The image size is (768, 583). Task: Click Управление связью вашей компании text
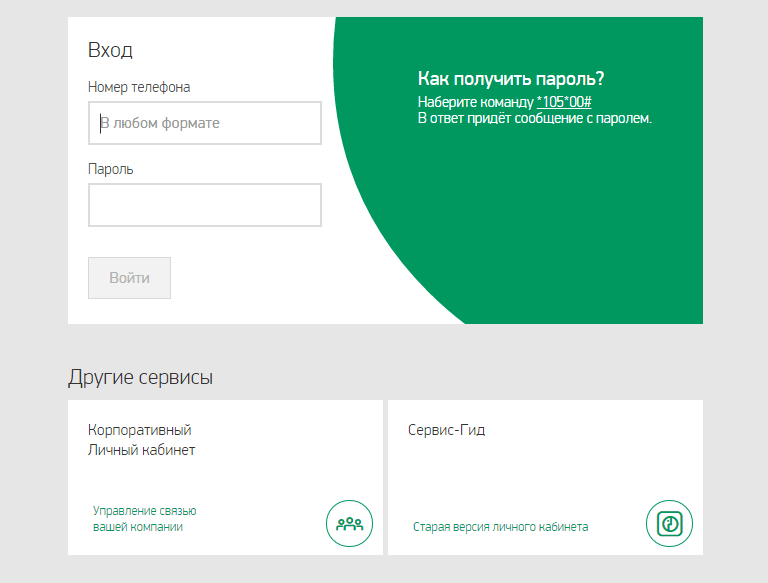144,519
